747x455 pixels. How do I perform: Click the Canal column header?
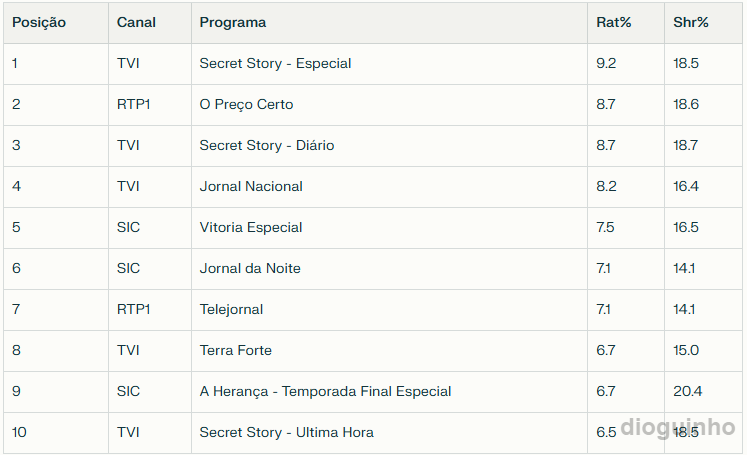136,22
